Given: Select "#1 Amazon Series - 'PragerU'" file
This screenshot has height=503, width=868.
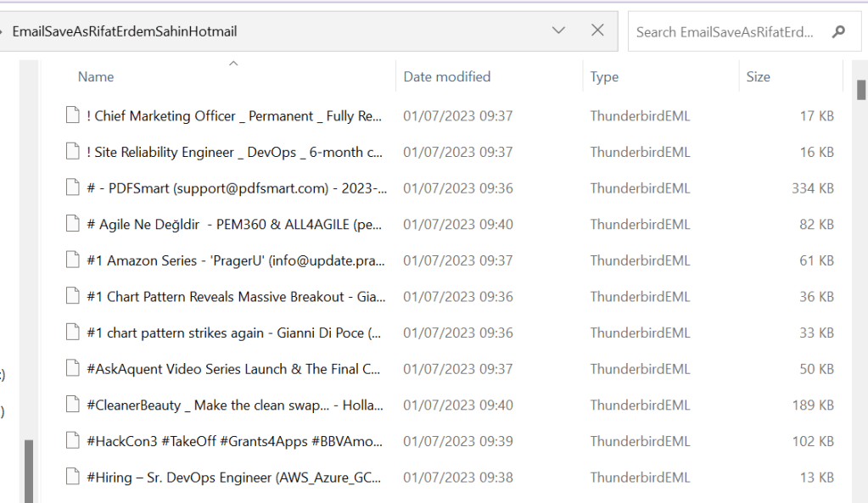Looking at the screenshot, I should [x=236, y=260].
